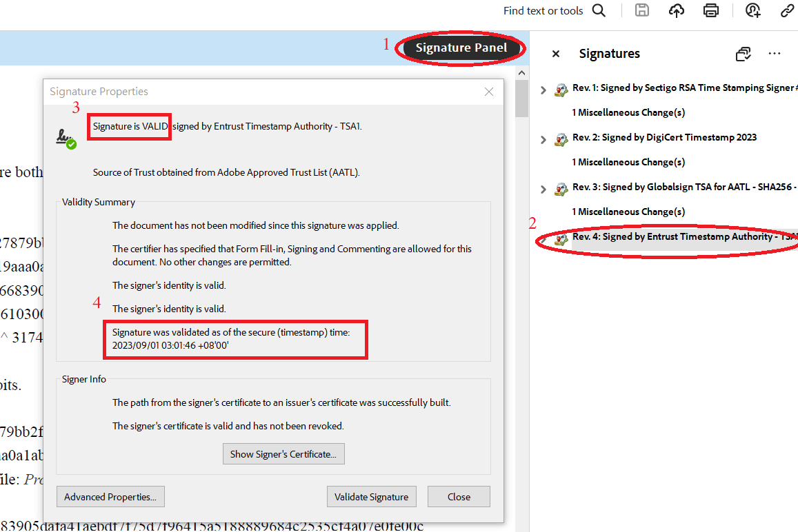Select Rev. 4 Signed by Entrust Timestamp Authority

click(684, 237)
